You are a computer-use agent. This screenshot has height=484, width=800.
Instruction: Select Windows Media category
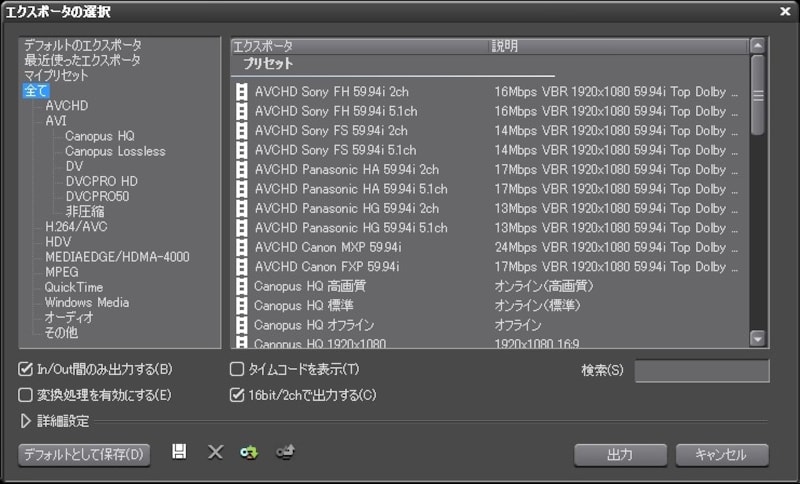coord(87,302)
